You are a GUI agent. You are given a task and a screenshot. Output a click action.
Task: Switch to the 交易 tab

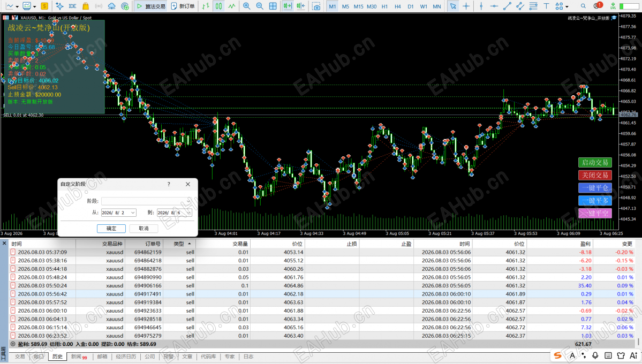pos(20,357)
